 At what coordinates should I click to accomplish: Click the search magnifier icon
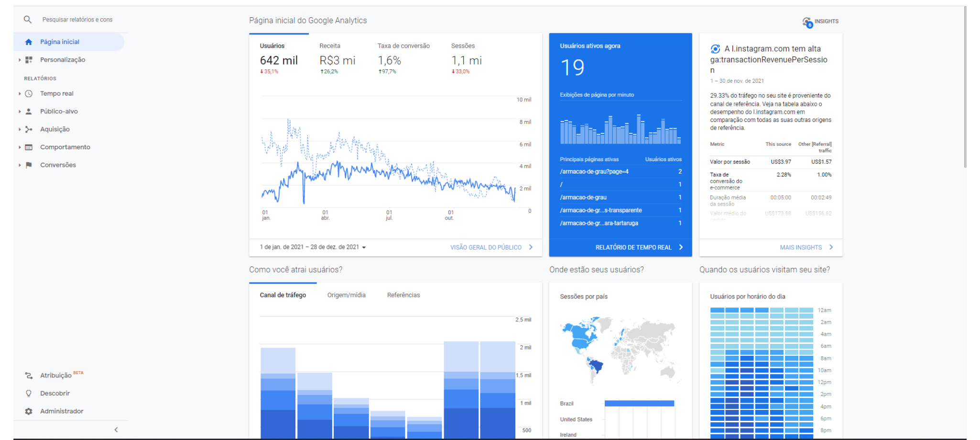click(x=28, y=20)
